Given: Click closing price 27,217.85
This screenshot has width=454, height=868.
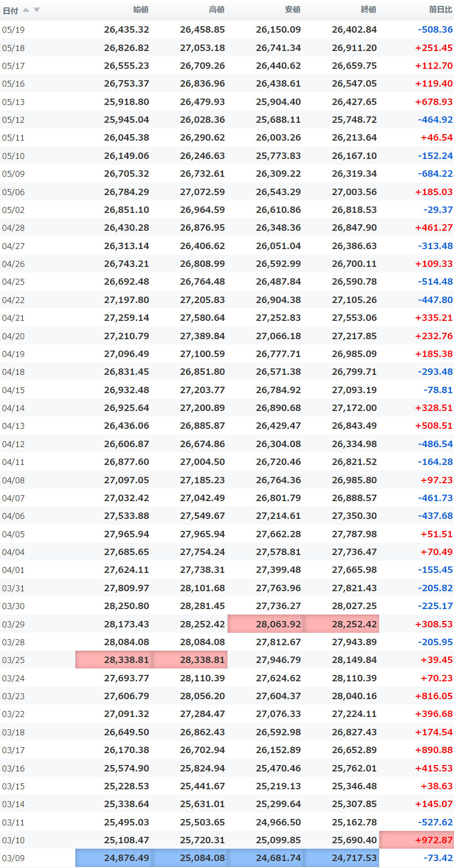Looking at the screenshot, I should tap(354, 336).
